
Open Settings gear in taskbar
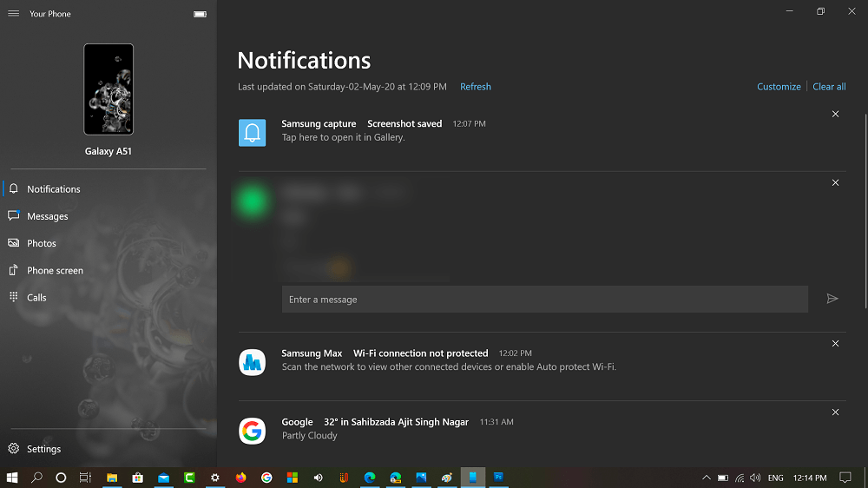(x=214, y=478)
